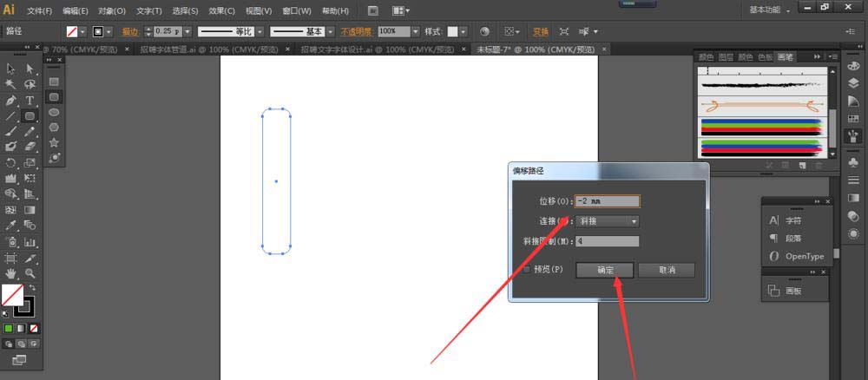
Task: Switch to the 图层 panel tab
Action: (726, 57)
